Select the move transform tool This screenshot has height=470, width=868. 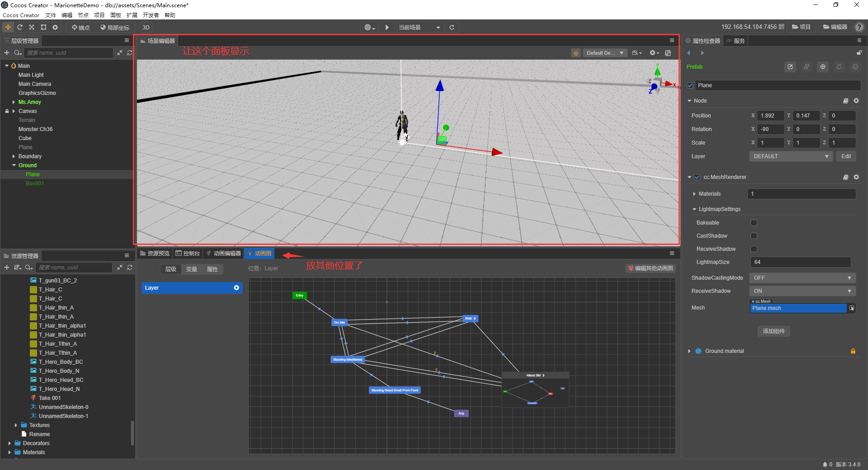tap(8, 27)
